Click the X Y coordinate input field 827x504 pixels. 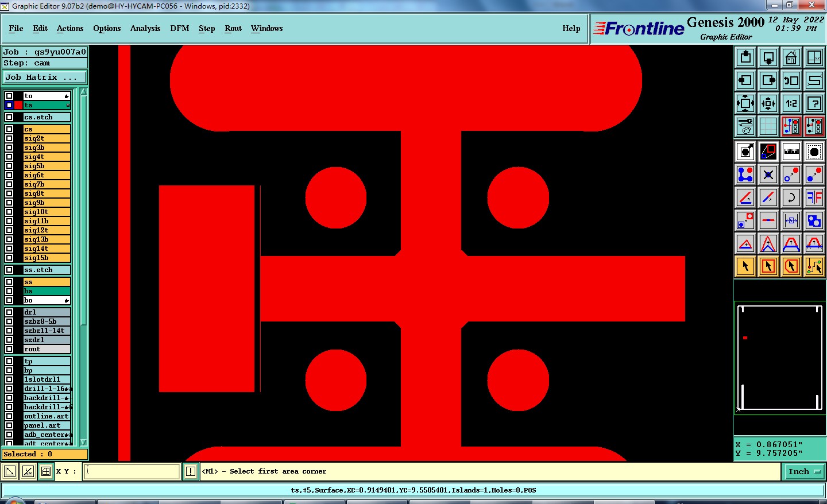(133, 471)
